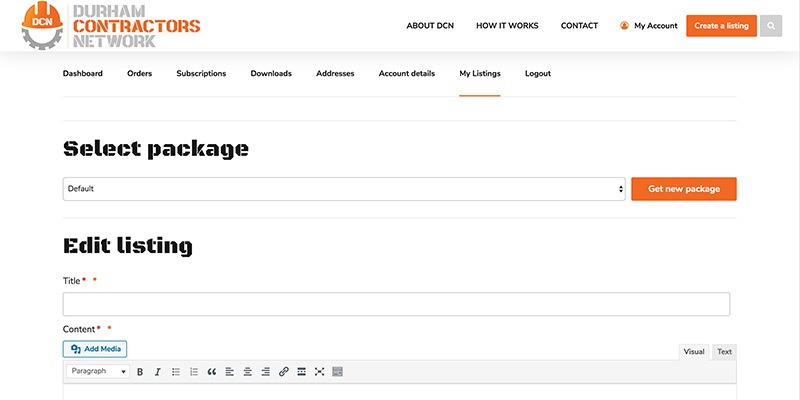Align text to center
Image resolution: width=800 pixels, height=400 pixels.
coord(247,371)
